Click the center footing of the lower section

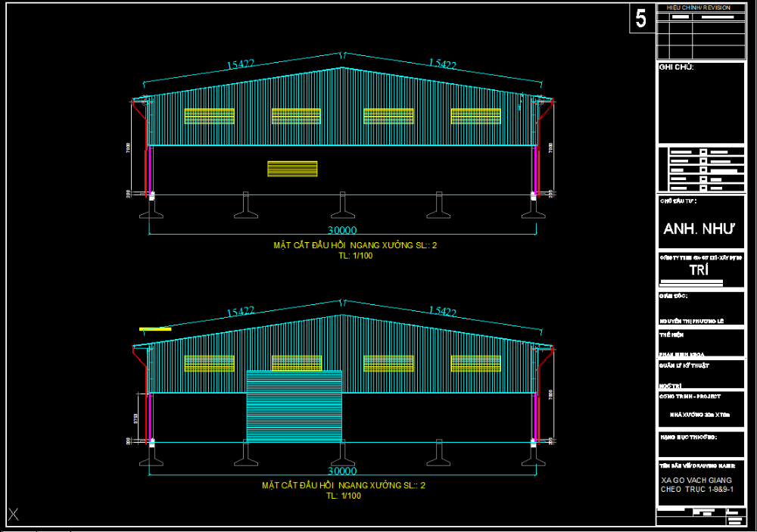(343, 453)
